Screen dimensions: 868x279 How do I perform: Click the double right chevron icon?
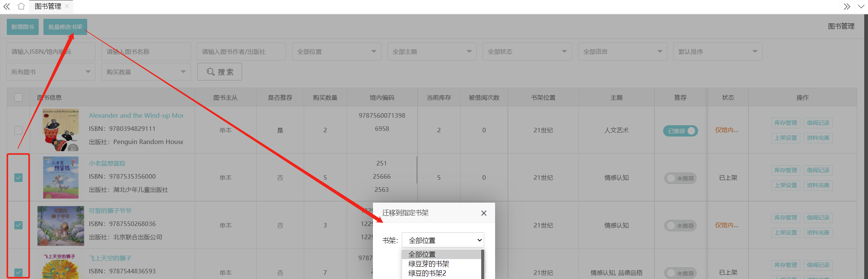click(x=847, y=6)
